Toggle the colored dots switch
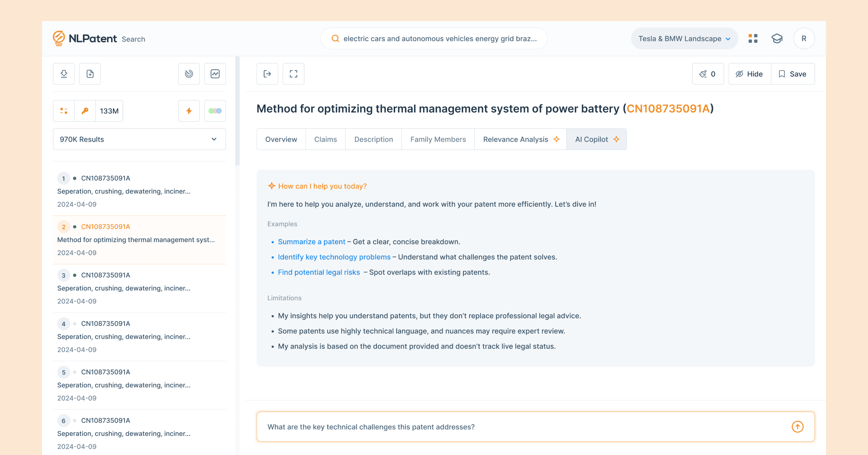Image resolution: width=868 pixels, height=455 pixels. [215, 111]
